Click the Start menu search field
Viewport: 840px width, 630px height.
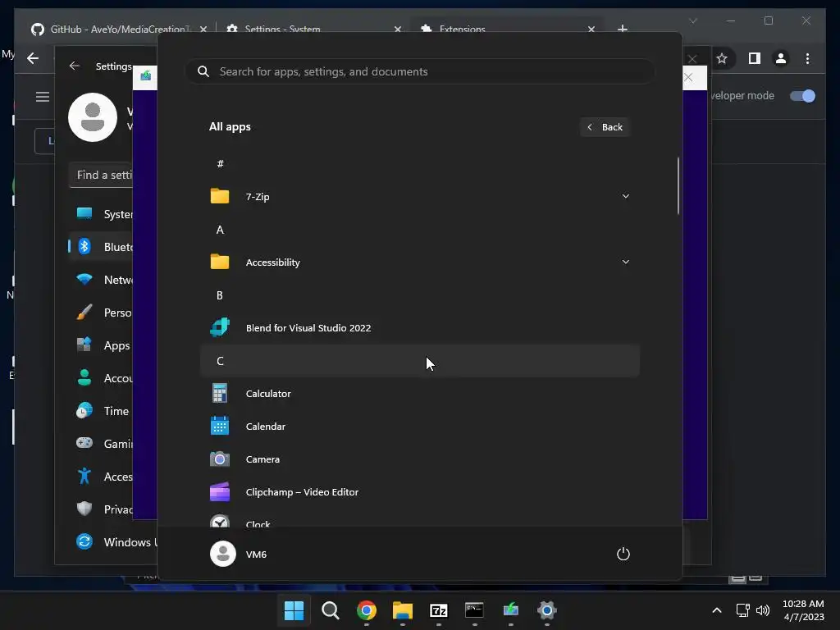pos(419,71)
